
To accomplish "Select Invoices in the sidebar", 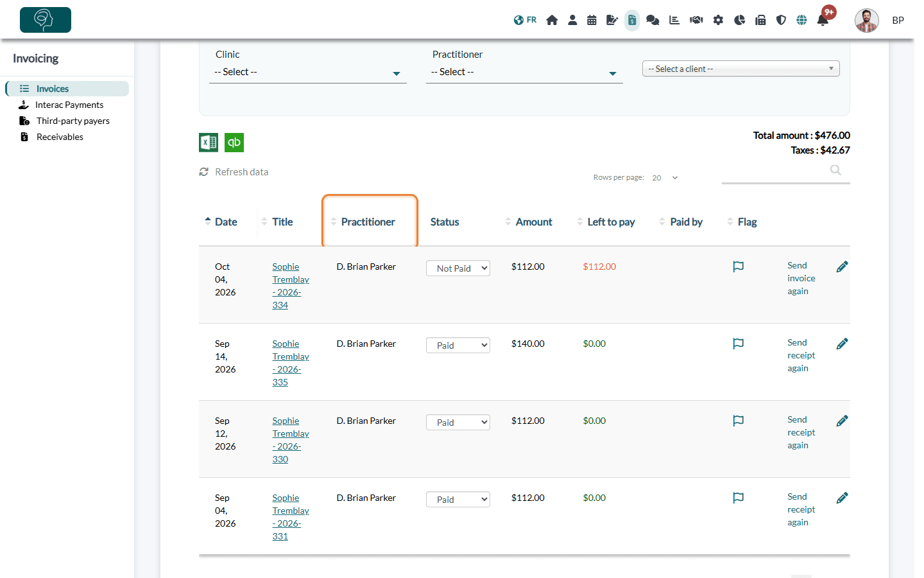I will pyautogui.click(x=67, y=89).
